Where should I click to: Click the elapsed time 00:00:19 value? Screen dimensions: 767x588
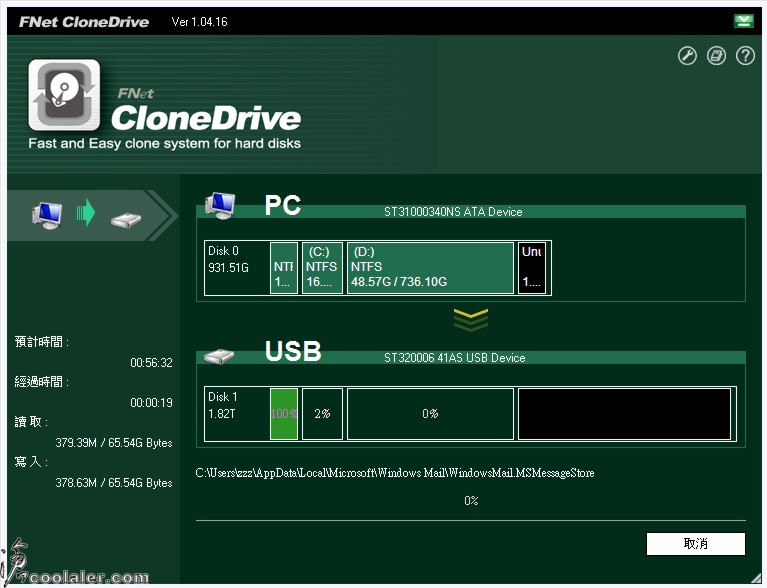(x=151, y=403)
